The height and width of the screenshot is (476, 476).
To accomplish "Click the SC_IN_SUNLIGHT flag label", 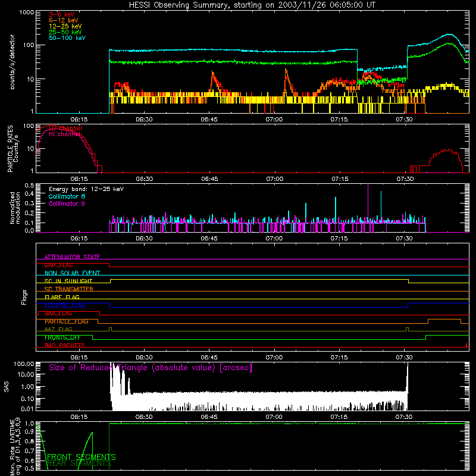I will [x=68, y=281].
